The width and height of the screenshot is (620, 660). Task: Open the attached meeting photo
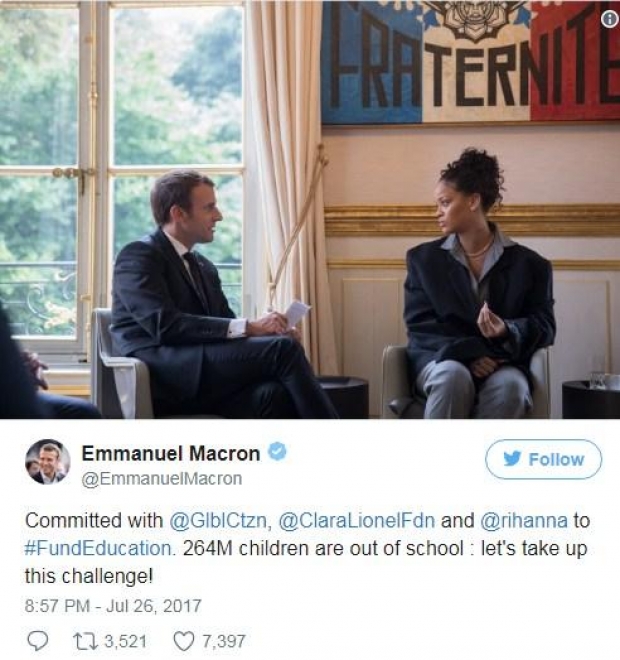(310, 210)
